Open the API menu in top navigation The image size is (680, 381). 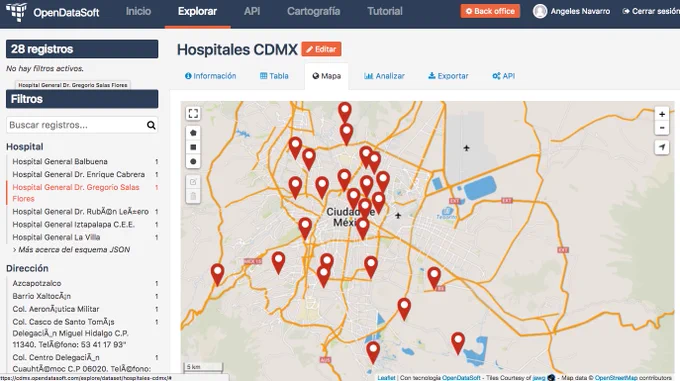pos(252,11)
